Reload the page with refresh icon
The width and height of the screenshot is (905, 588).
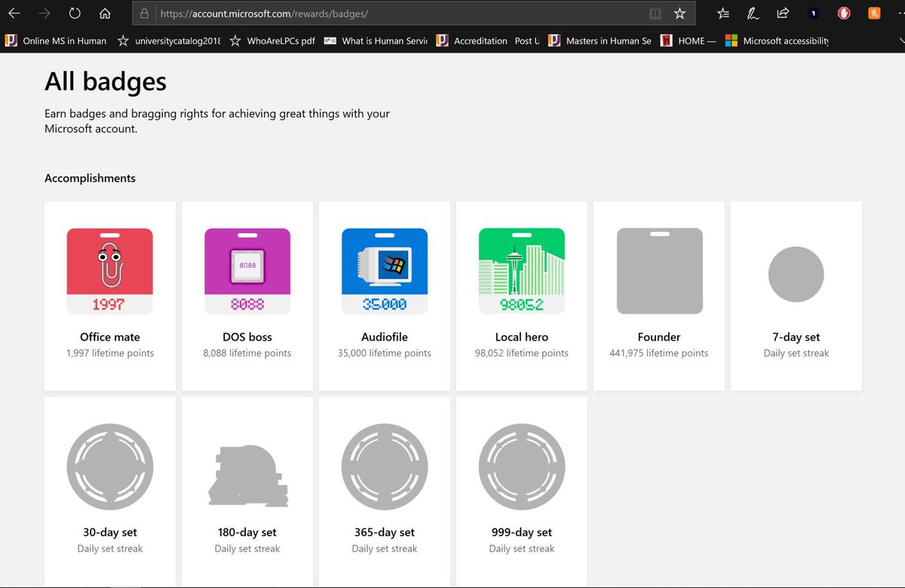click(x=74, y=14)
